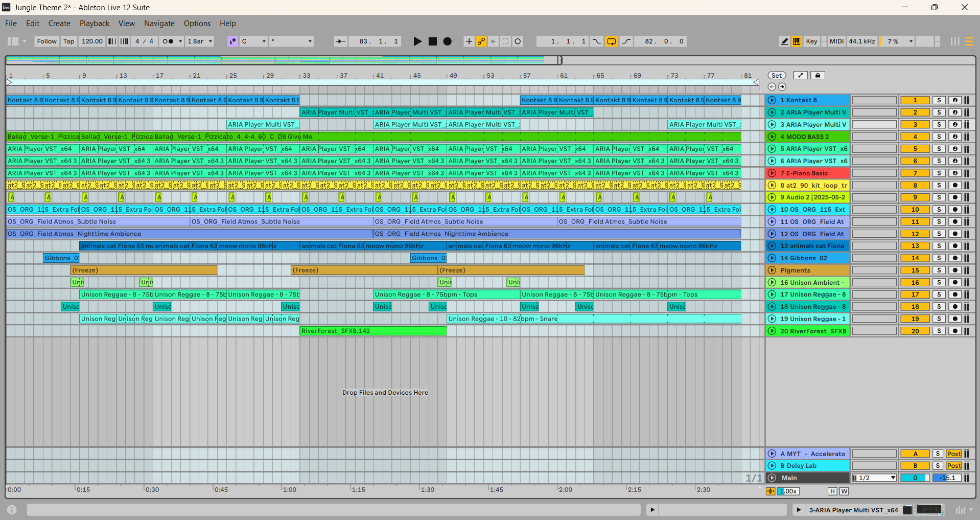Open the quantization 1 Bar dropdown
The width and height of the screenshot is (980, 520).
[x=200, y=41]
